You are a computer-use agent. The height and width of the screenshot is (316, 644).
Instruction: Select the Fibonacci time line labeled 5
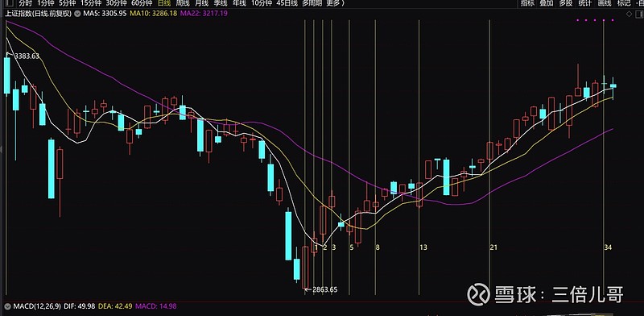tap(349, 157)
